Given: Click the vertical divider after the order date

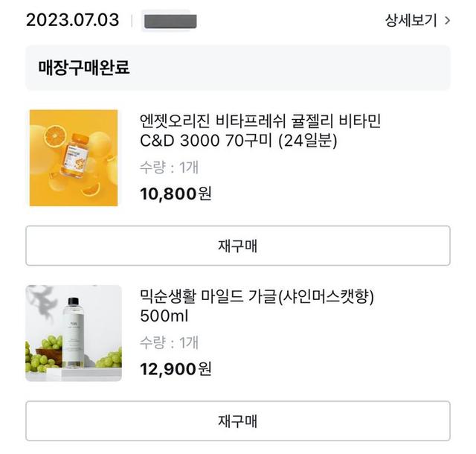Looking at the screenshot, I should (132, 21).
